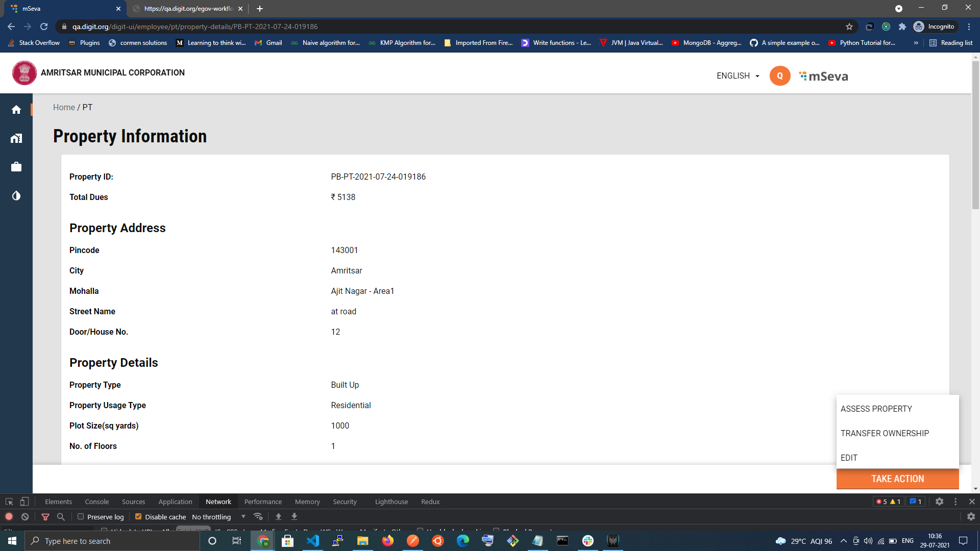Click the TAKE ACTION button
The image size is (980, 551).
click(x=897, y=479)
